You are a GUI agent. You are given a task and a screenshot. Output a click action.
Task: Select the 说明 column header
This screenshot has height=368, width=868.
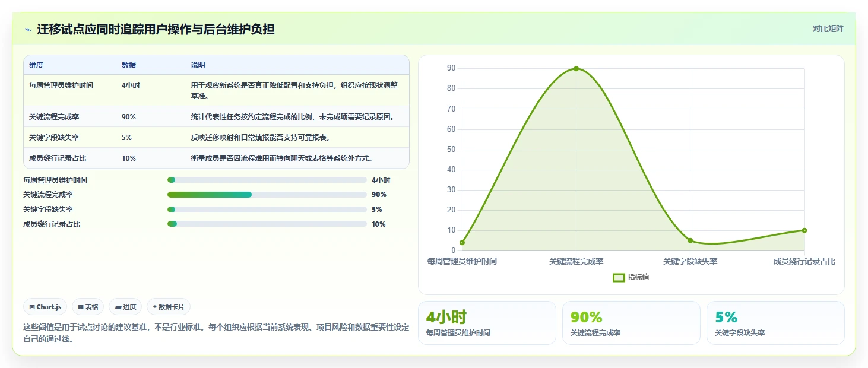pos(198,65)
